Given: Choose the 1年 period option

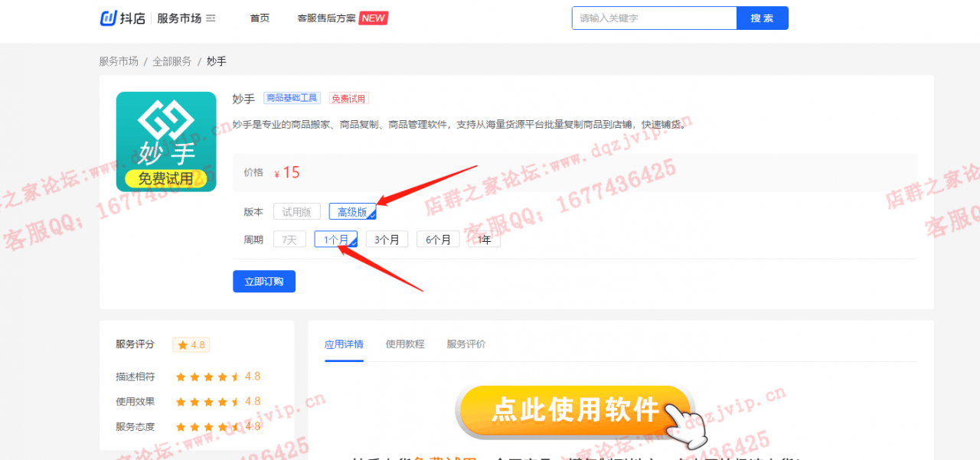Looking at the screenshot, I should (x=485, y=240).
